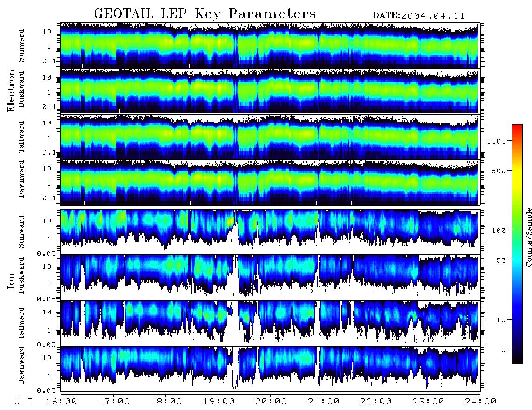Viewport: 532px width, 410px height.
Task: Click the Ion Tailward spectrogram panel
Action: point(270,323)
